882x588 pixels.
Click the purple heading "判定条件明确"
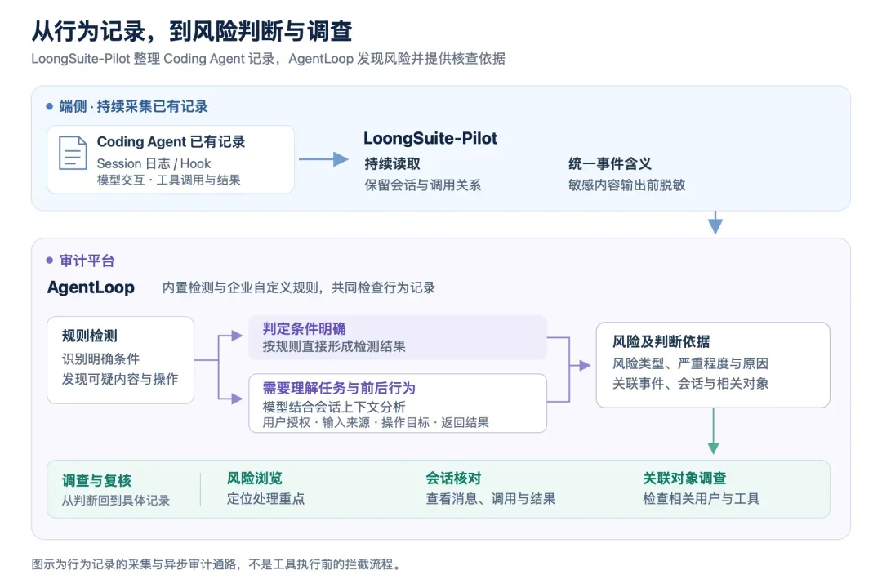[305, 328]
